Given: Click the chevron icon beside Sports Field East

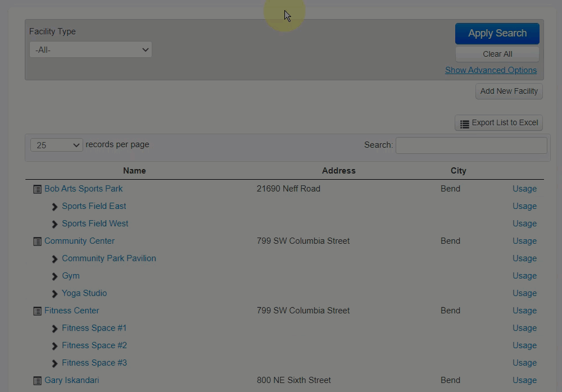Looking at the screenshot, I should (55, 207).
